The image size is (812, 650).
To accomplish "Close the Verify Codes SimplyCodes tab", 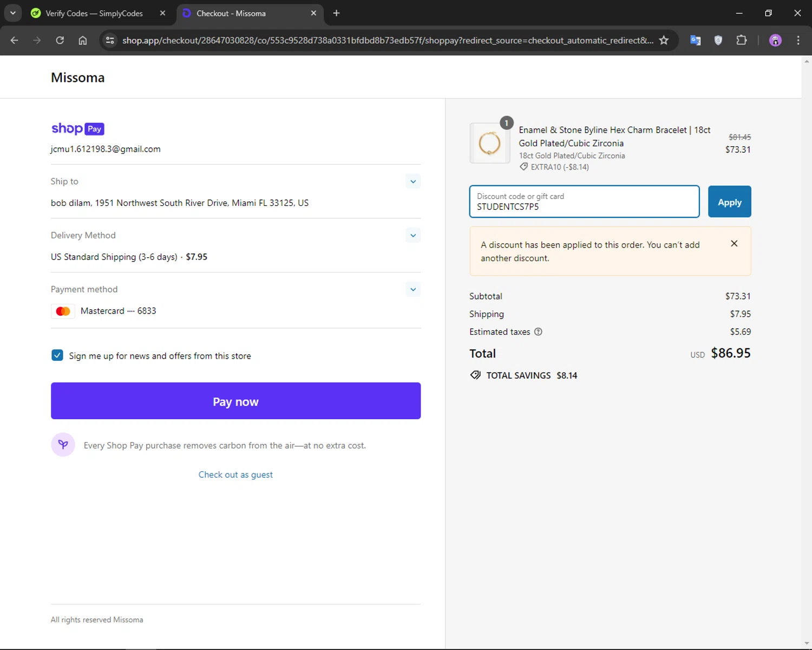I will [162, 13].
